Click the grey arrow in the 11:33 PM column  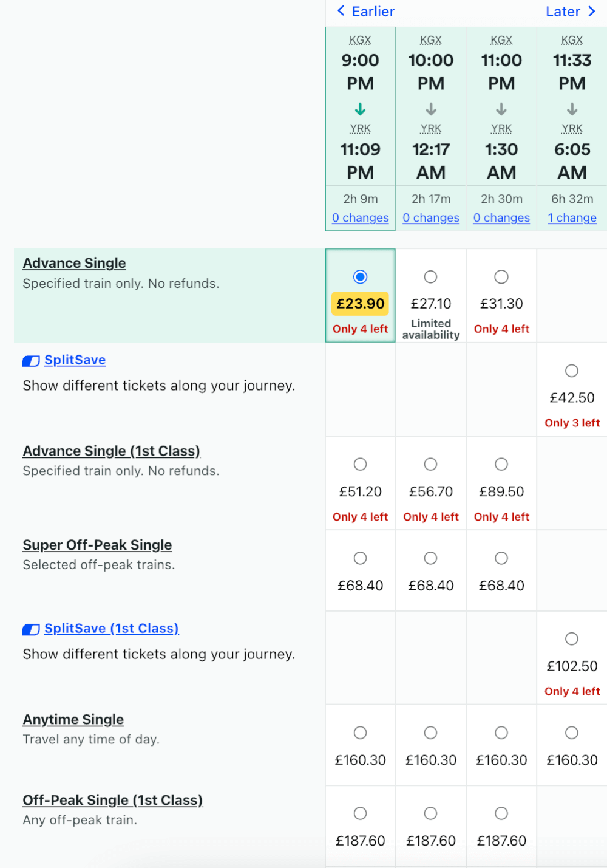572,109
